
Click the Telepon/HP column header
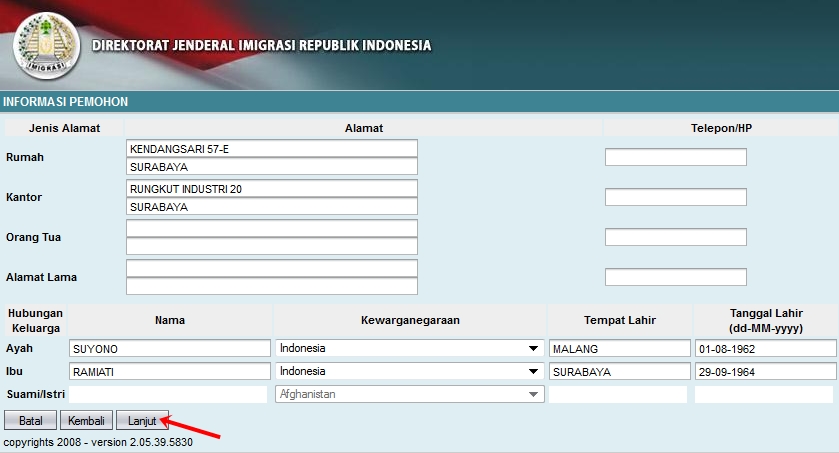721,128
